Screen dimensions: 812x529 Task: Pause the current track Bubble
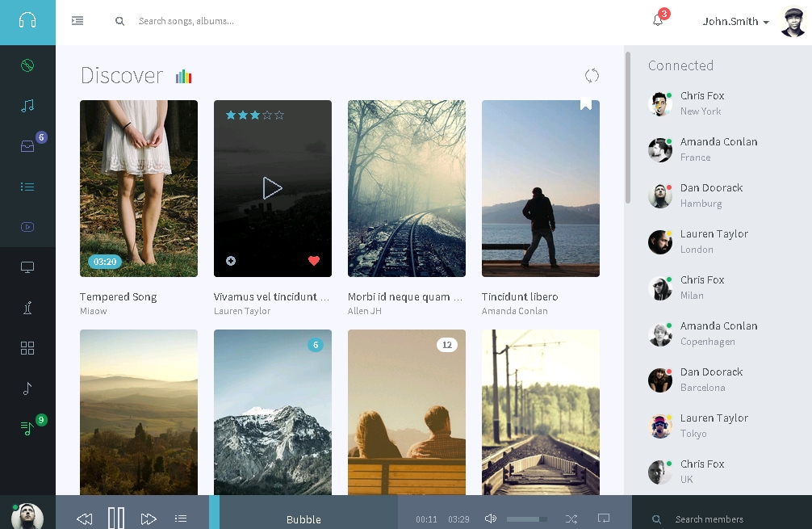click(116, 519)
